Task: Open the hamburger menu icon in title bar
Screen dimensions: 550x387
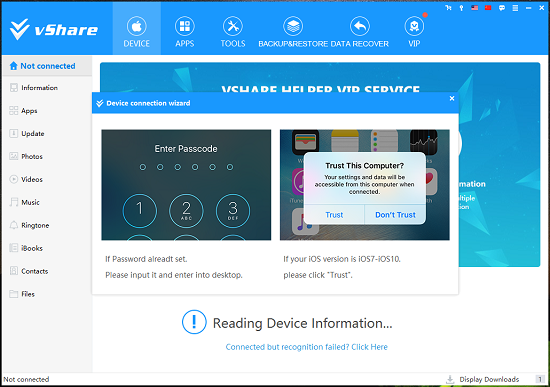Action: [x=515, y=8]
